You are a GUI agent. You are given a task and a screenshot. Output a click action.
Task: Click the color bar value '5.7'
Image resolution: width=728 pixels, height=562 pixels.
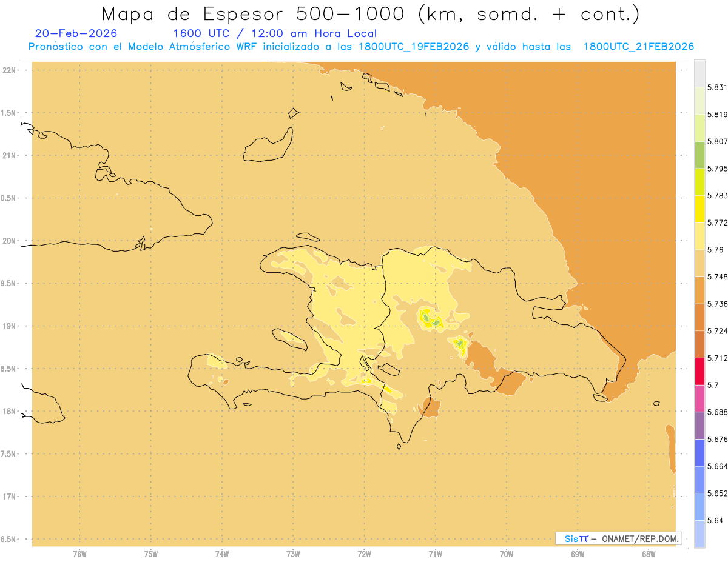click(x=714, y=385)
